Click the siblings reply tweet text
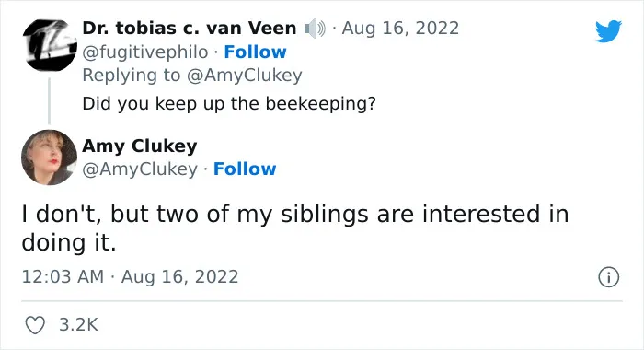The height and width of the screenshot is (350, 644). point(295,228)
